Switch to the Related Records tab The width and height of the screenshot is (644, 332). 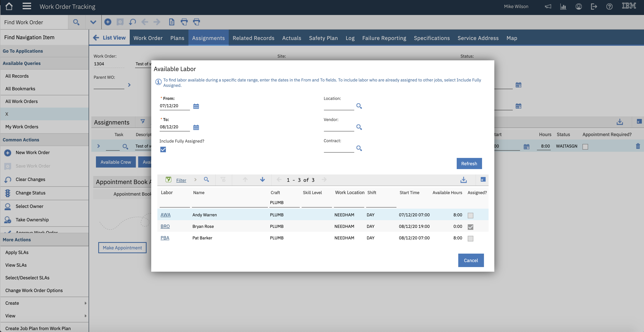tap(253, 38)
